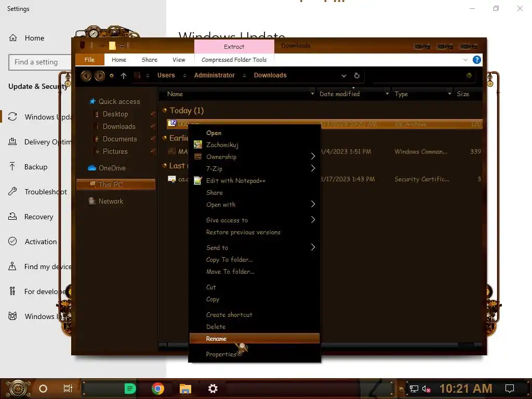Image resolution: width=532 pixels, height=399 pixels.
Task: Collapse the Today (1) file group
Action: [x=165, y=110]
